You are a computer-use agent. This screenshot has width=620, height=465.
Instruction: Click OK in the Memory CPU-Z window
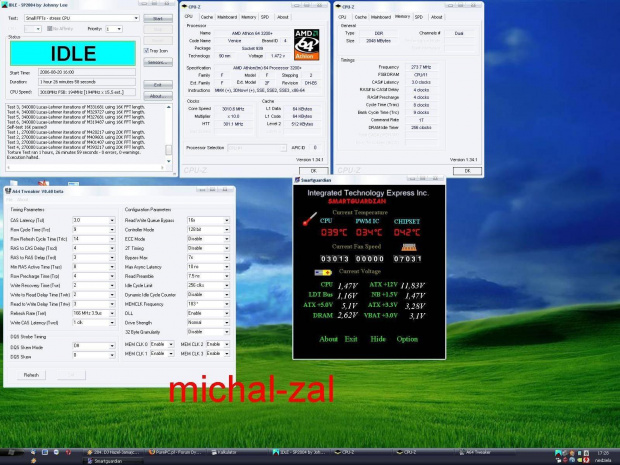point(467,171)
